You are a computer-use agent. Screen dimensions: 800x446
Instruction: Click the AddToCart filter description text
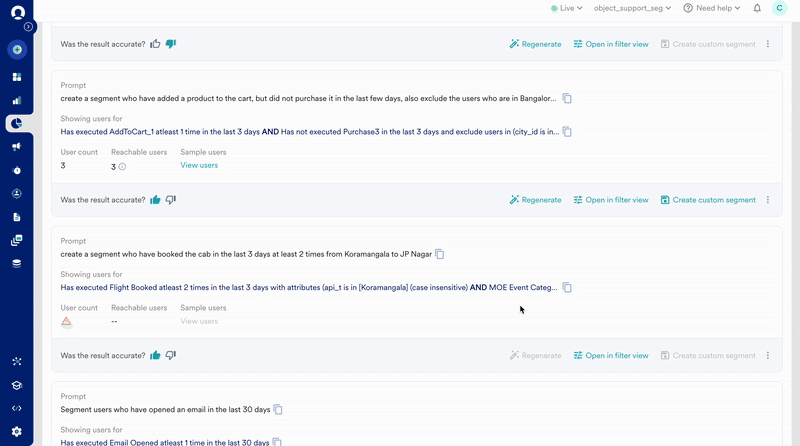pyautogui.click(x=310, y=132)
